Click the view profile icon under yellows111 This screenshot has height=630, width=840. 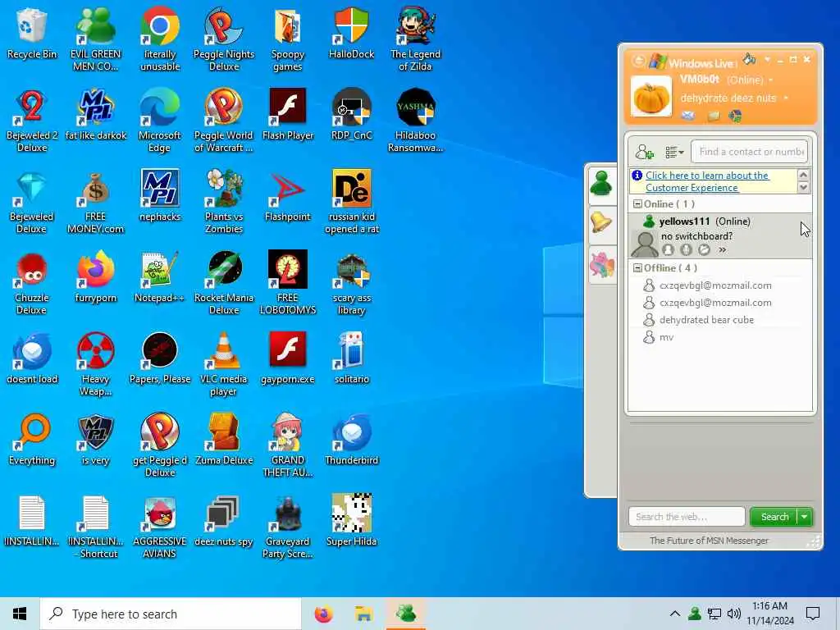click(668, 249)
